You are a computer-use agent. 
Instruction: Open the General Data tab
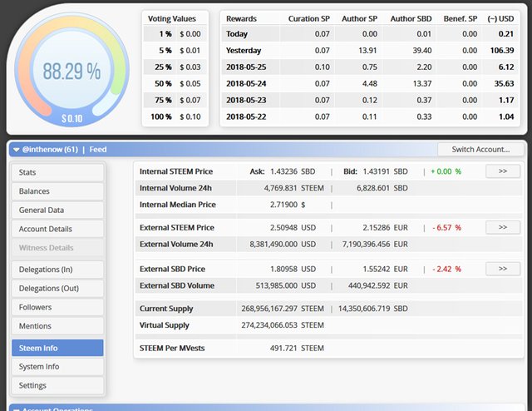[57, 210]
